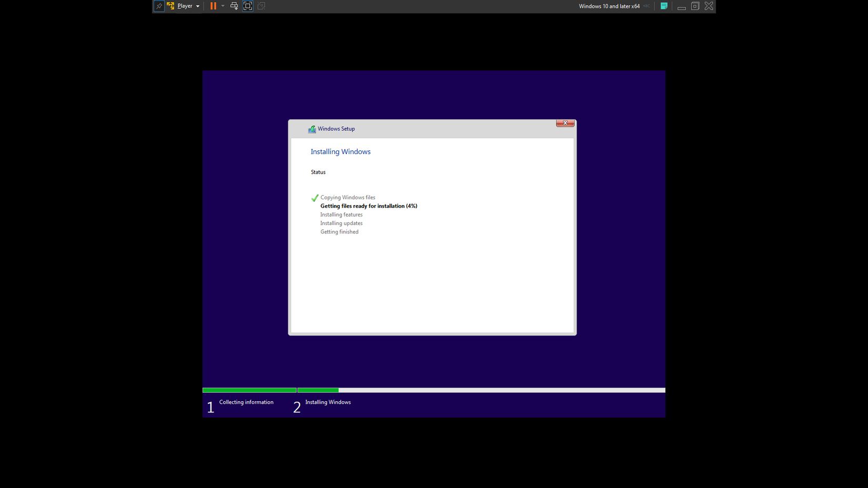Screen dimensions: 868x488
Task: Click the 'Getting finished' step
Action: pyautogui.click(x=339, y=232)
